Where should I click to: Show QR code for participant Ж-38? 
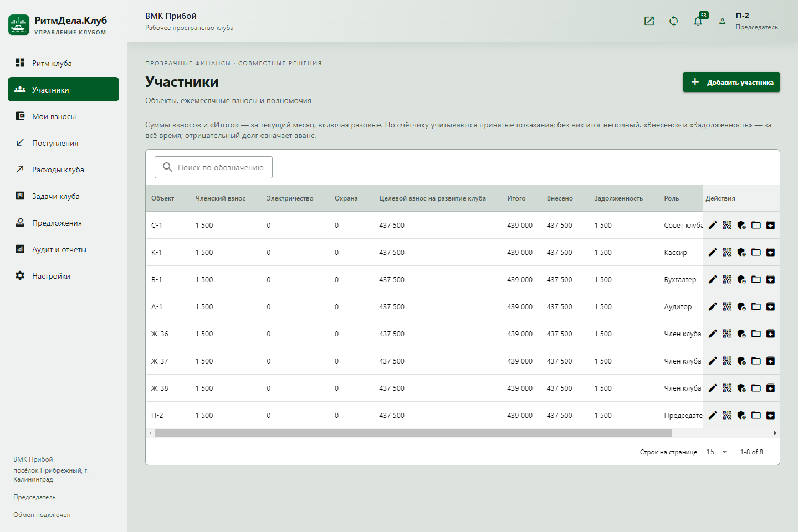727,388
